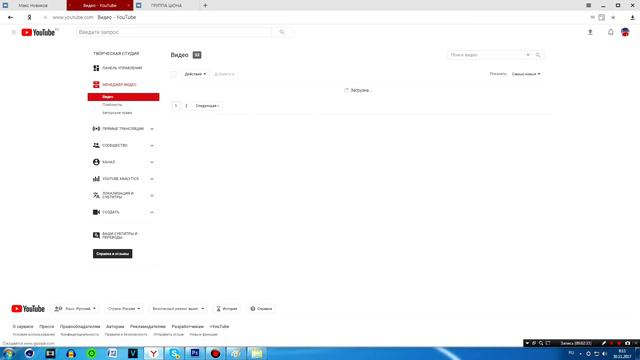Open Skype from the taskbar
Screen dimensions: 640x360
click(174, 353)
